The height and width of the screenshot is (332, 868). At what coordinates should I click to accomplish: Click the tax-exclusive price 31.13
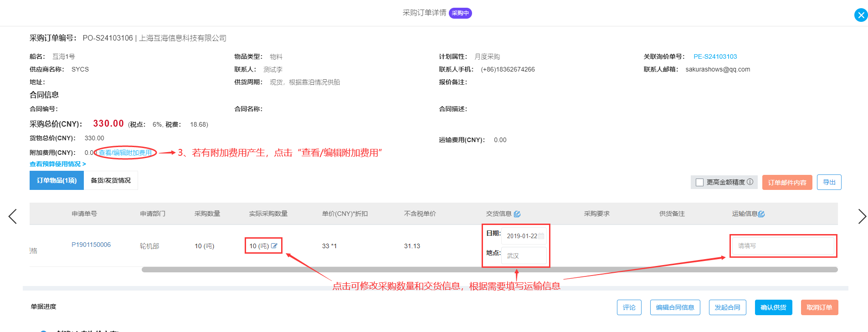coord(412,246)
